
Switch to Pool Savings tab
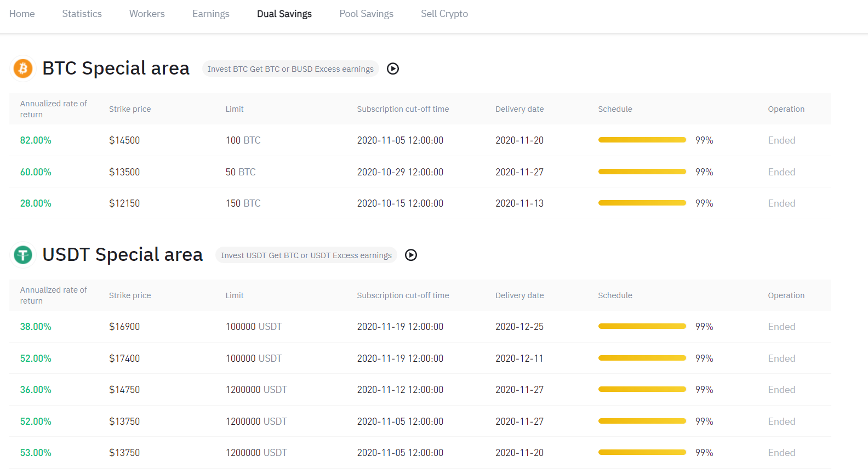tap(367, 14)
